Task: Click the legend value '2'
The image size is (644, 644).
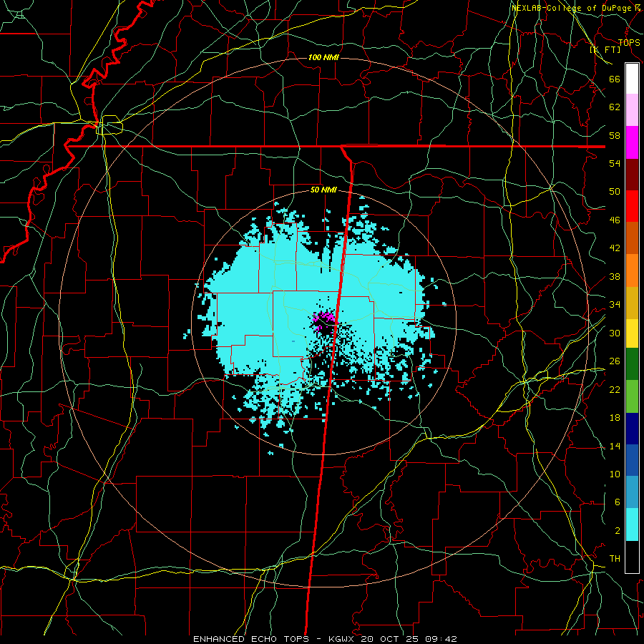Action: [617, 531]
